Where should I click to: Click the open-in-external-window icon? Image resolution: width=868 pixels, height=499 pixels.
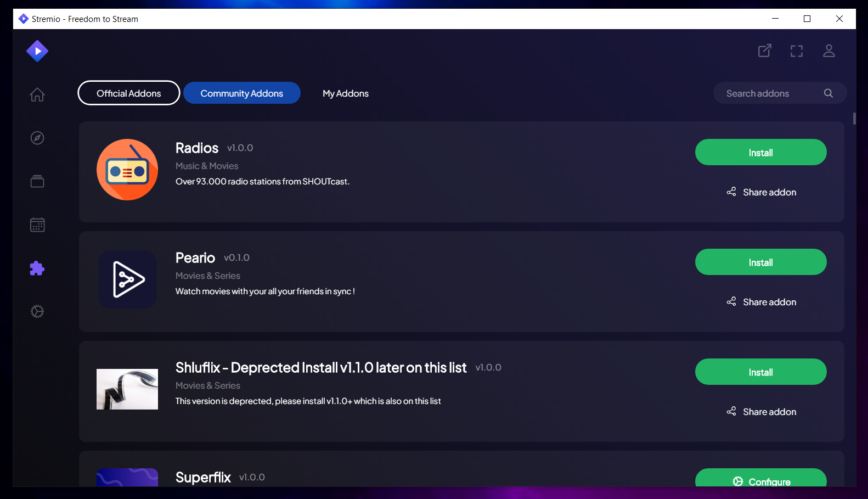(765, 51)
